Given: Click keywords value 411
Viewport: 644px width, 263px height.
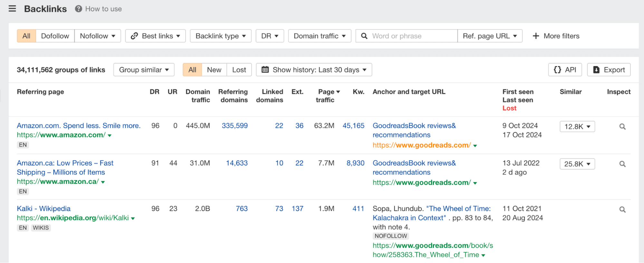Looking at the screenshot, I should [358, 209].
